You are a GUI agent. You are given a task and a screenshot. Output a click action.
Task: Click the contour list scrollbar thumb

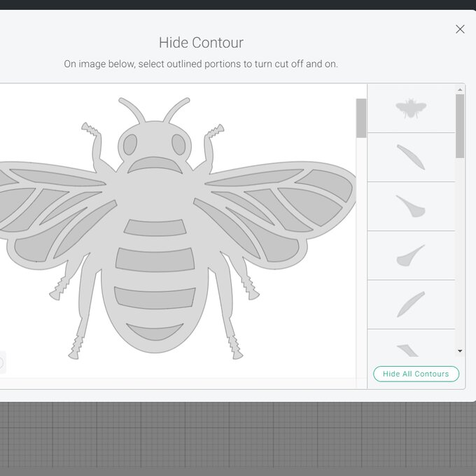click(x=460, y=126)
